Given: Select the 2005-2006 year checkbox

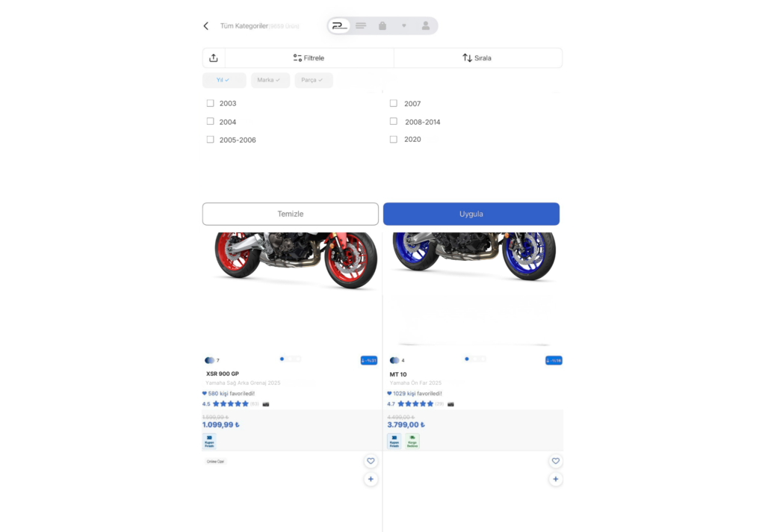Looking at the screenshot, I should click(210, 140).
